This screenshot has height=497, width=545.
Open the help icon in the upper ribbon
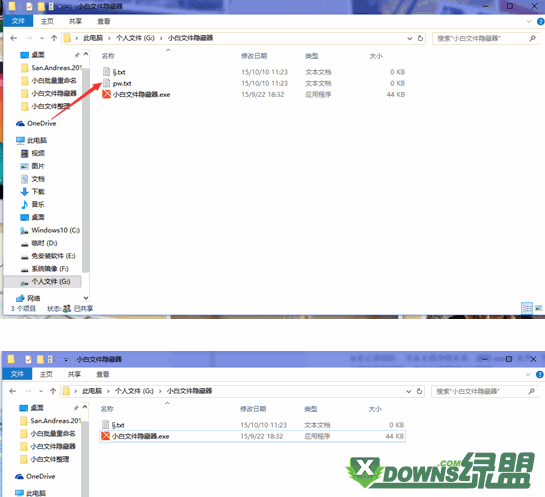540,22
